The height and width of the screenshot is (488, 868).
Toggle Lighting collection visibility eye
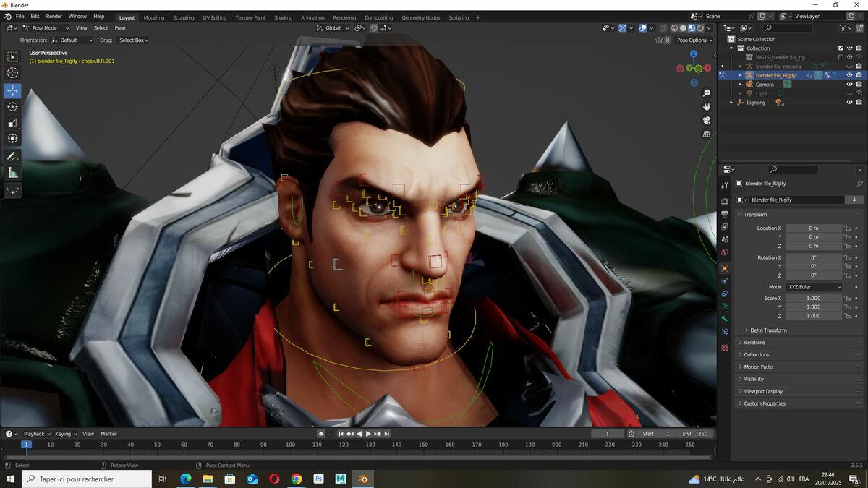tap(849, 102)
